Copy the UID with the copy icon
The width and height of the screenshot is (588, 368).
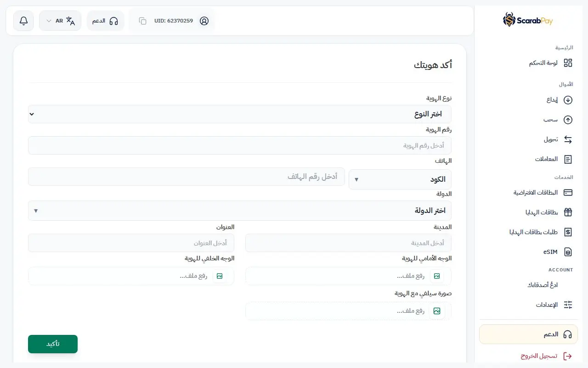(x=142, y=21)
